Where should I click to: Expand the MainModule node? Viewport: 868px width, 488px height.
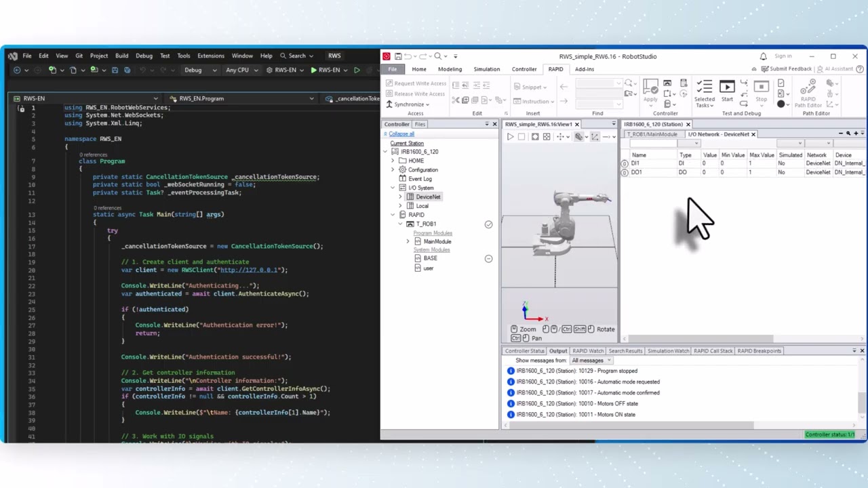point(408,241)
